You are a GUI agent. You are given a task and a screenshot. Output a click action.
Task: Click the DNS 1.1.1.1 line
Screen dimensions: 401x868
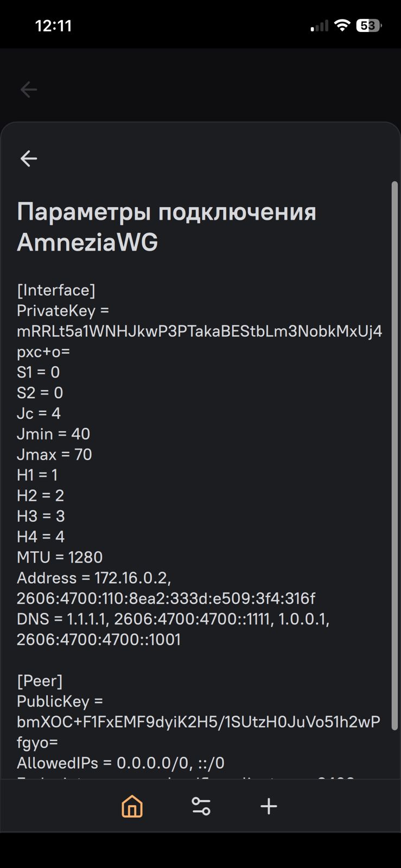pos(173,619)
